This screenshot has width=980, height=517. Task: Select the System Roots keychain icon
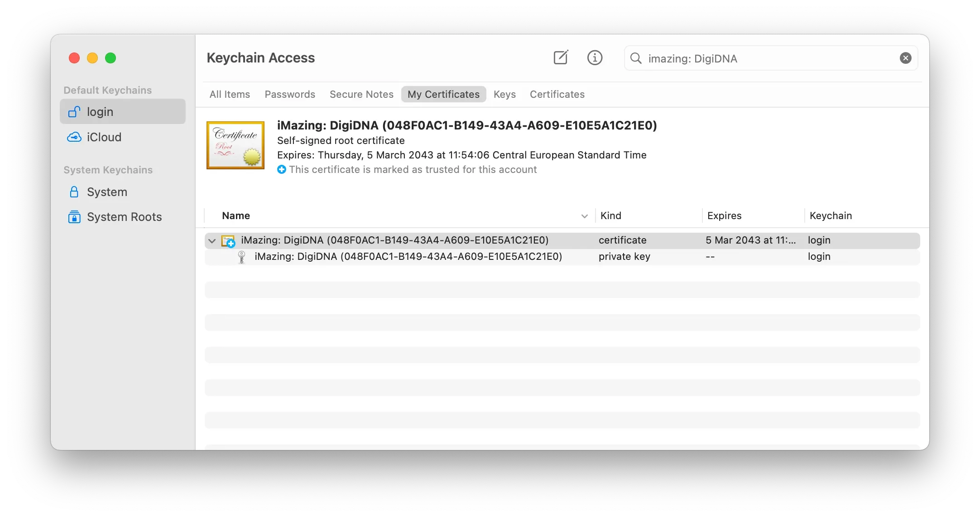[74, 217]
